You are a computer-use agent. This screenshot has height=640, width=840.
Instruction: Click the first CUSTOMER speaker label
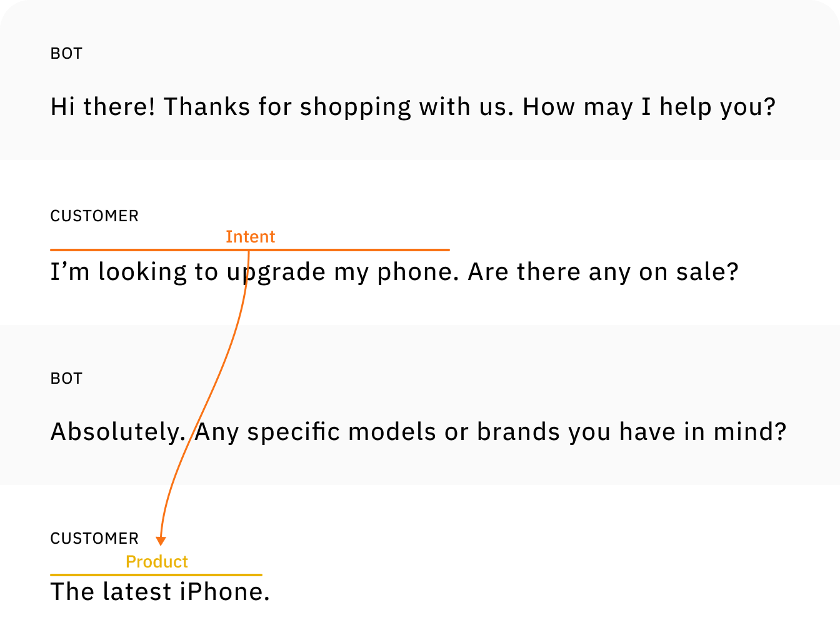(94, 216)
